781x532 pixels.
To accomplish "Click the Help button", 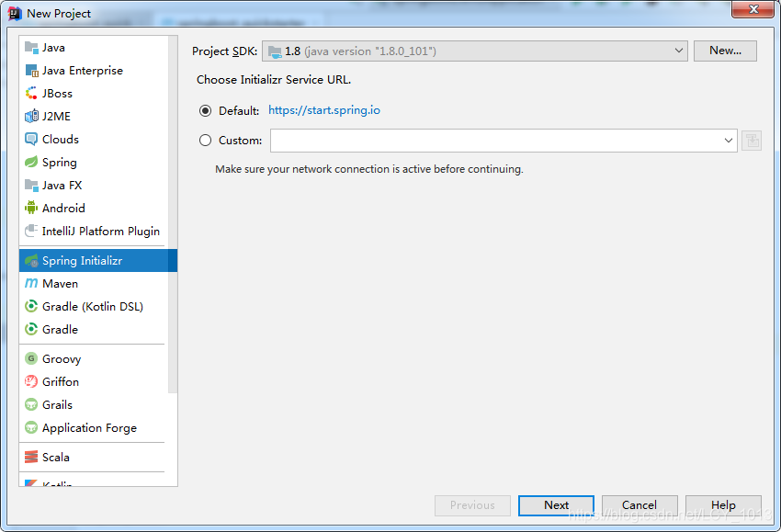I will point(723,505).
